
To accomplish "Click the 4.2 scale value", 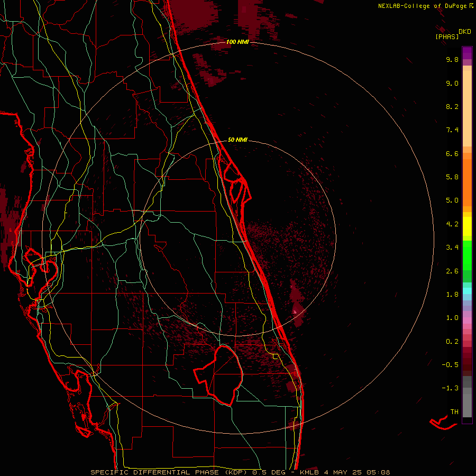I will [452, 224].
